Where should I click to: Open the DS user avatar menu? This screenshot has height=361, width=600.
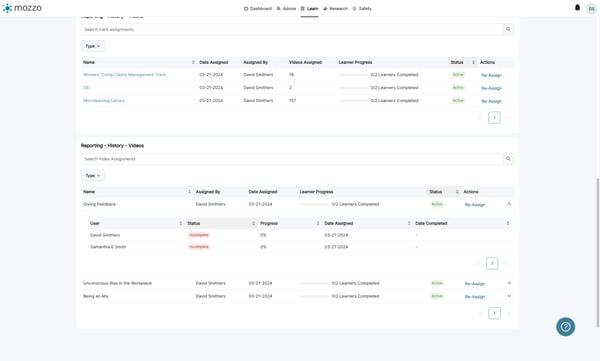pos(591,9)
